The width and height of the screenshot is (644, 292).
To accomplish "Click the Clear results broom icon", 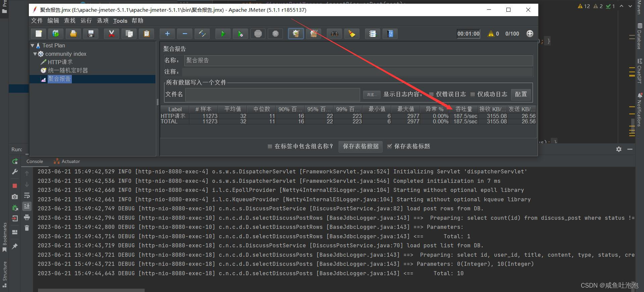I will [296, 34].
